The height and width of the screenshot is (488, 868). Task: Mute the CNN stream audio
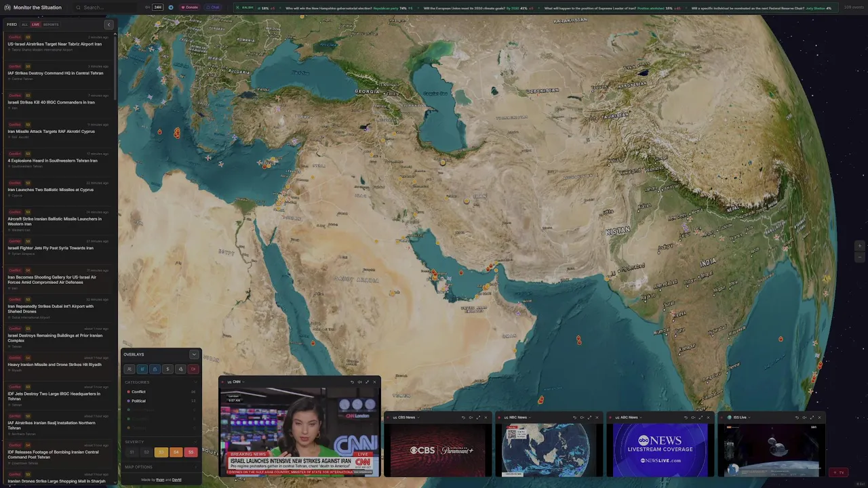point(359,382)
